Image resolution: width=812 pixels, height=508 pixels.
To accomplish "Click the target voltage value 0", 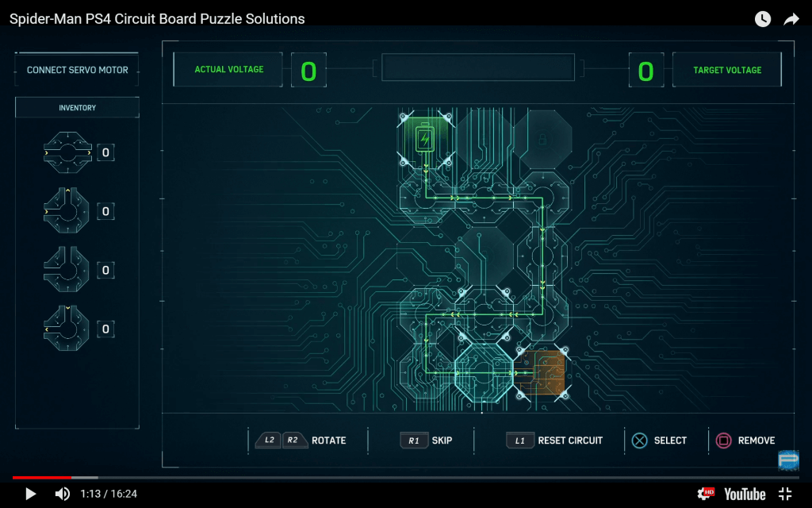I will tap(645, 71).
